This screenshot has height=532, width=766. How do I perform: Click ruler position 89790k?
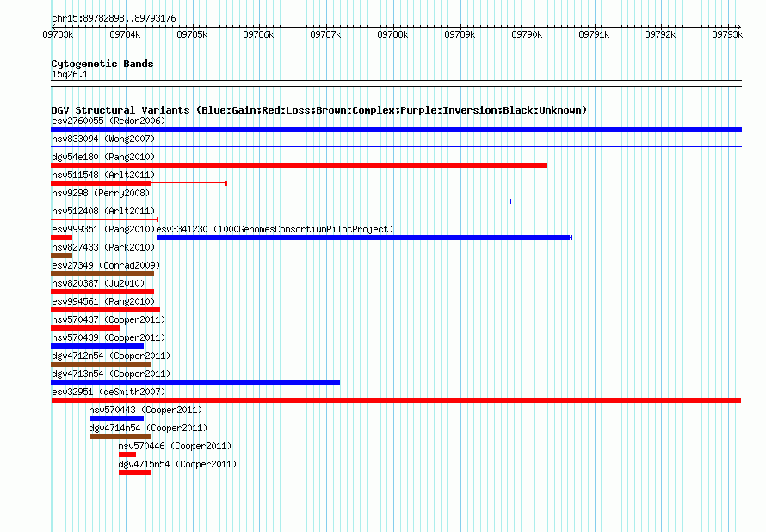527,34
